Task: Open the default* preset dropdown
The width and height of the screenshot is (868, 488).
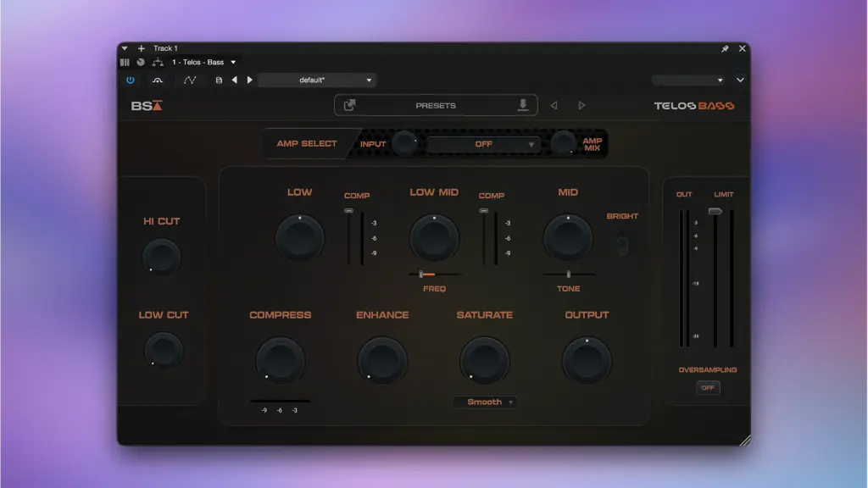Action: click(317, 80)
